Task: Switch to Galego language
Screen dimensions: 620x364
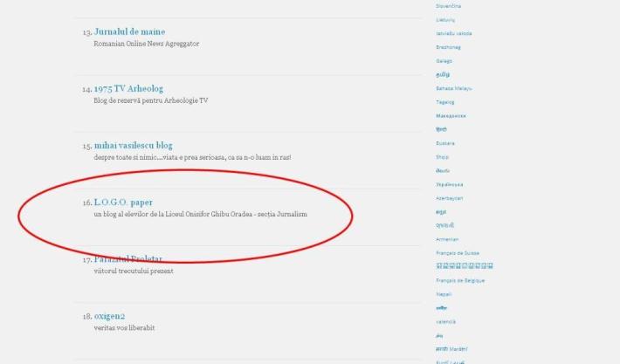Action: coord(444,61)
